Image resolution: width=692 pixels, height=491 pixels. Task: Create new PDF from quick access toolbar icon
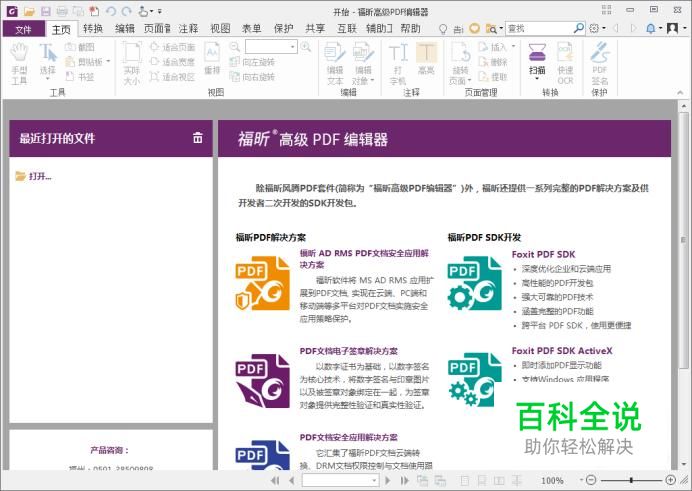[94, 11]
